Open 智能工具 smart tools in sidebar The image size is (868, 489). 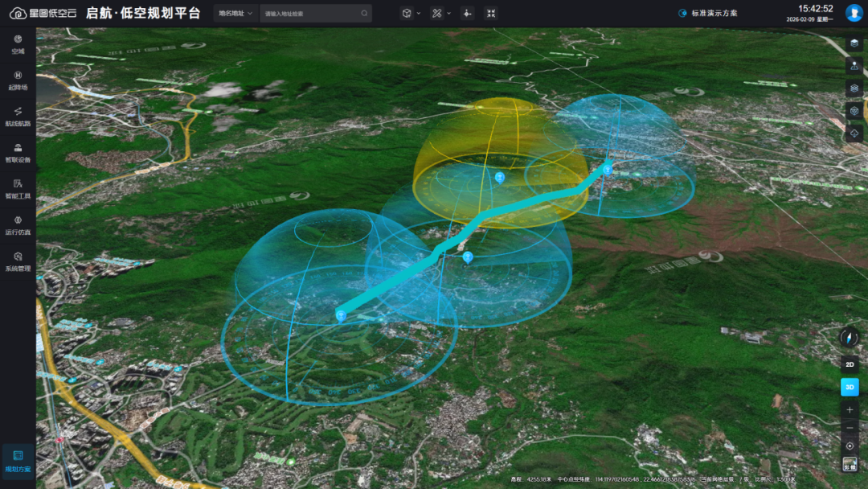point(18,188)
